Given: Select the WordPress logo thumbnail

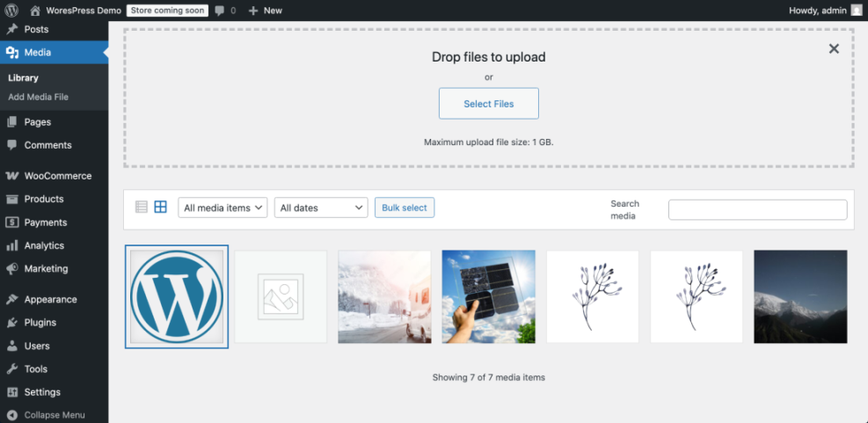Looking at the screenshot, I should coord(177,297).
